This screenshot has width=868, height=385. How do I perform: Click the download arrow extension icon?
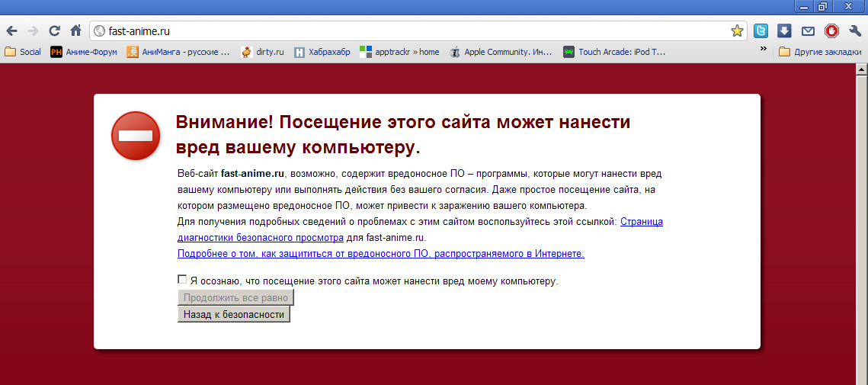coord(784,31)
